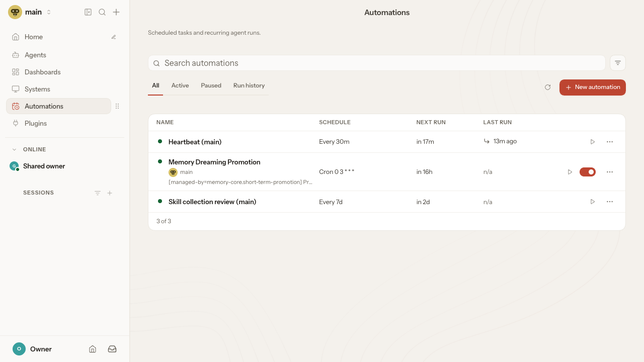Open Agents page

(58, 55)
